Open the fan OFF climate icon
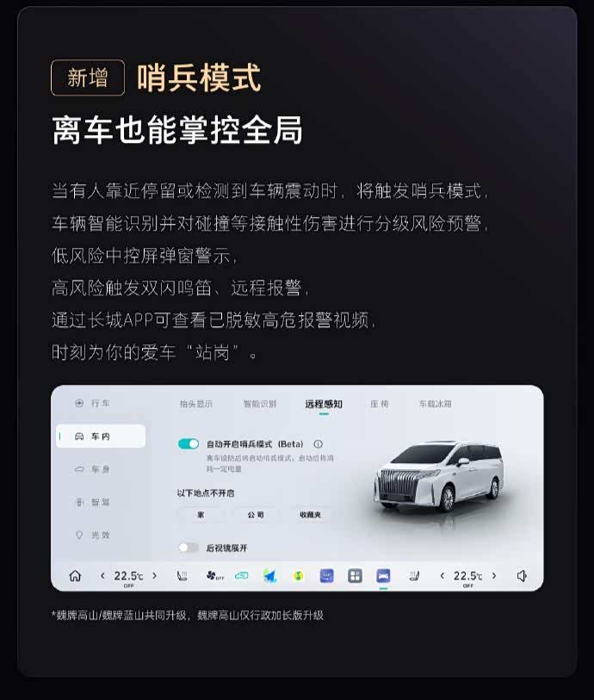The height and width of the screenshot is (700, 594). pyautogui.click(x=214, y=576)
